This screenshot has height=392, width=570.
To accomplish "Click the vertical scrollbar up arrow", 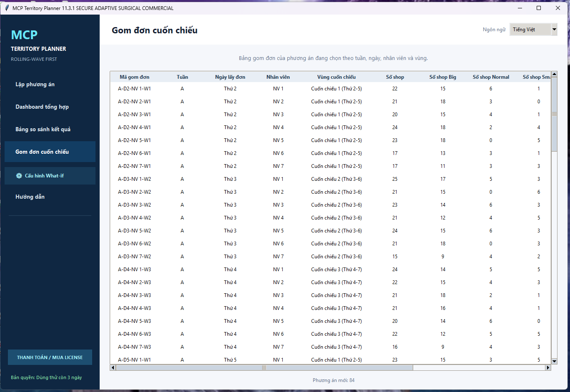I will (x=554, y=74).
